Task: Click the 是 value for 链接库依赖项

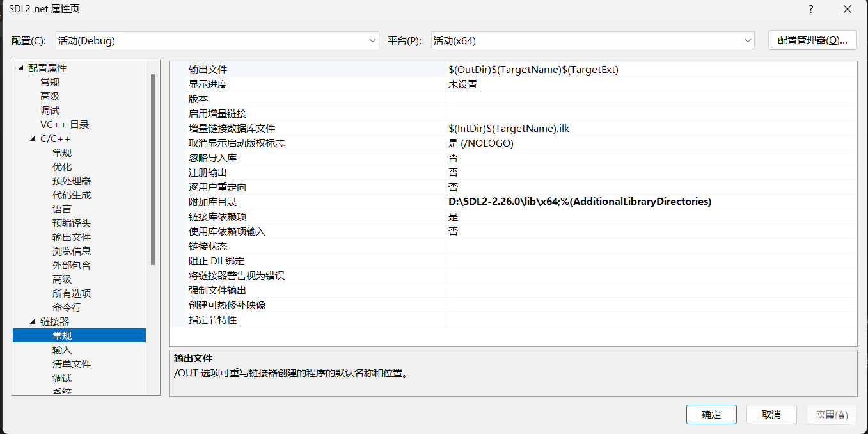Action: 453,216
